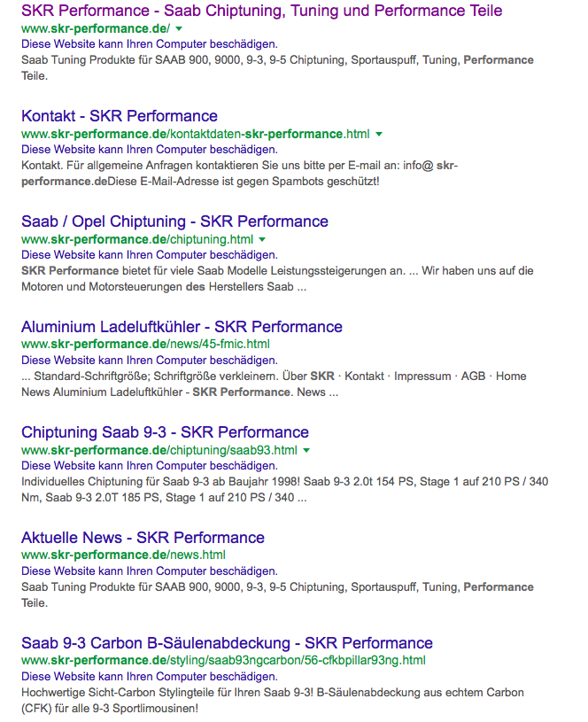The width and height of the screenshot is (588, 722).
Task: Open the 'Saab 9-3 Carbon B-Säulenabdeckung' result title
Action: (227, 643)
